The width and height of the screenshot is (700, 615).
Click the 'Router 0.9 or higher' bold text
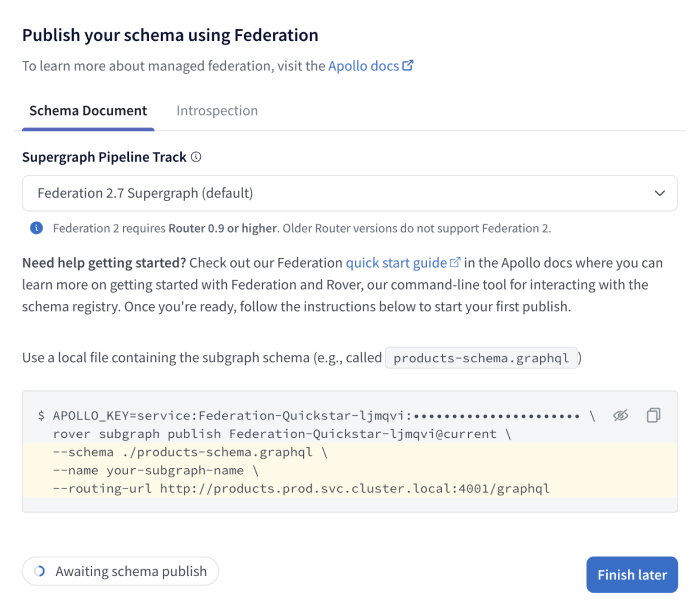[223, 229]
